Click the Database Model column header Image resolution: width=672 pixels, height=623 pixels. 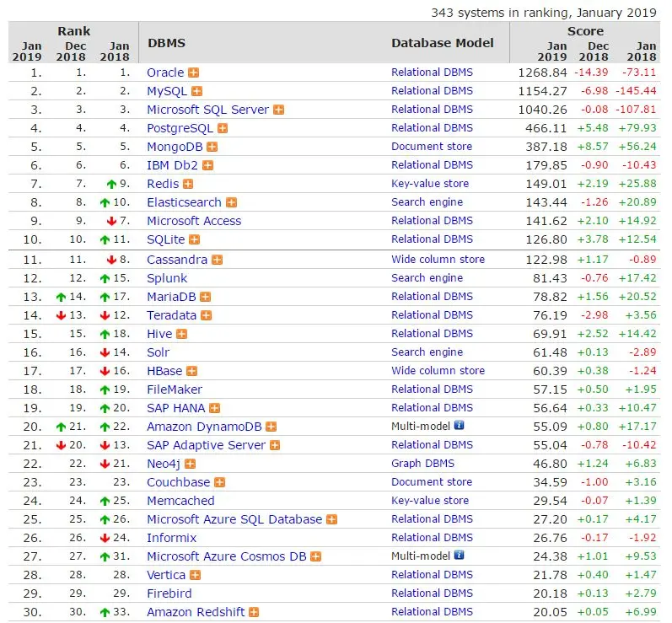tap(443, 43)
